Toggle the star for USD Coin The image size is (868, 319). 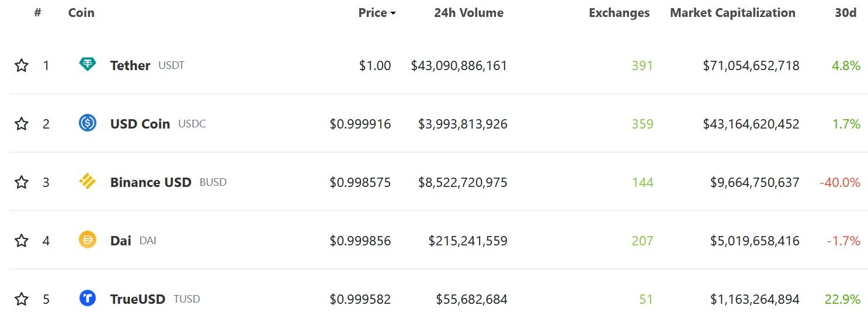(x=22, y=123)
